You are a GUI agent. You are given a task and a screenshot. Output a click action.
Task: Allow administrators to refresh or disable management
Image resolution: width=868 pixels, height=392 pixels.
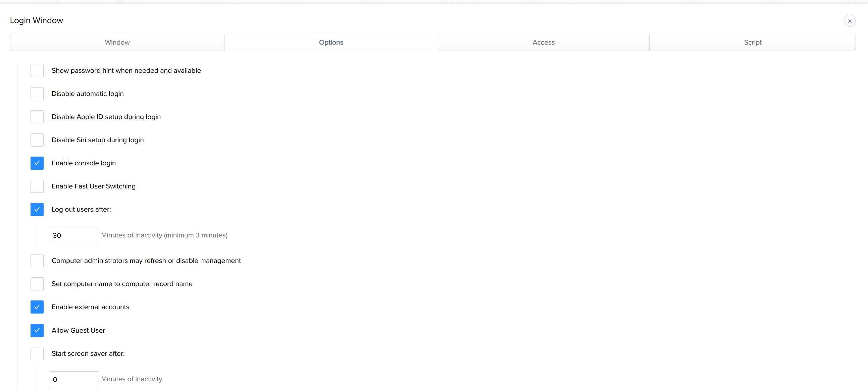pyautogui.click(x=37, y=261)
